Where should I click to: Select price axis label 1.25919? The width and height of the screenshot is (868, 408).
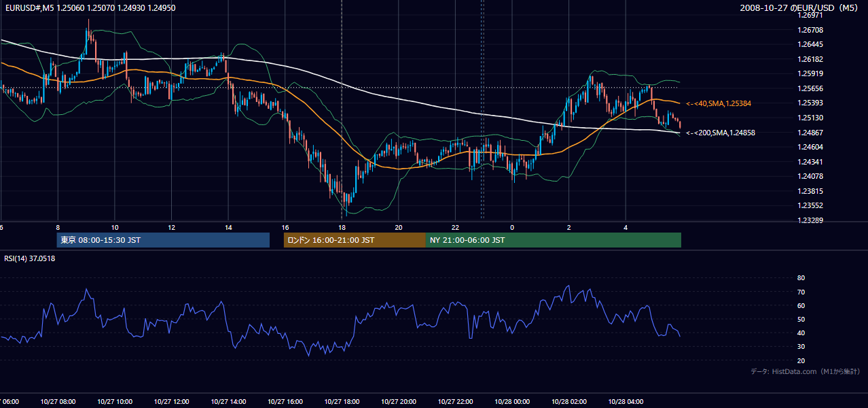click(x=810, y=73)
